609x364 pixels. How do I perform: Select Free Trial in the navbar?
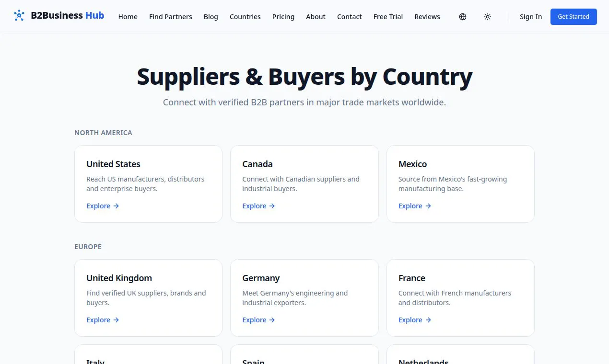point(388,17)
